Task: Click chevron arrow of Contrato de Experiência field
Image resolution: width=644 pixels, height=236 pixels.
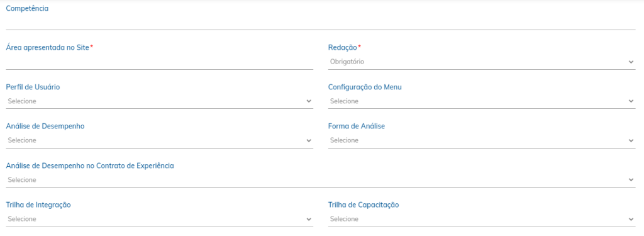Action: tap(631, 180)
